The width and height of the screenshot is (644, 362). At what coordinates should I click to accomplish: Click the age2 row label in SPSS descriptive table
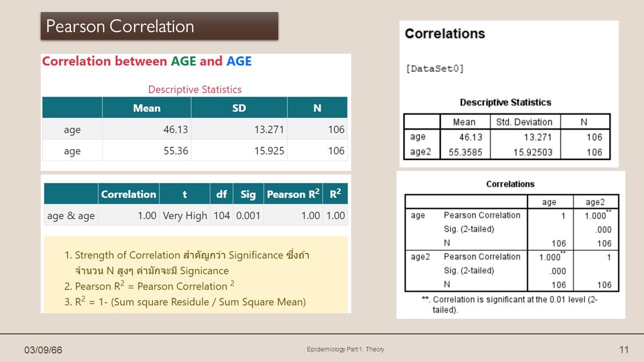point(421,152)
